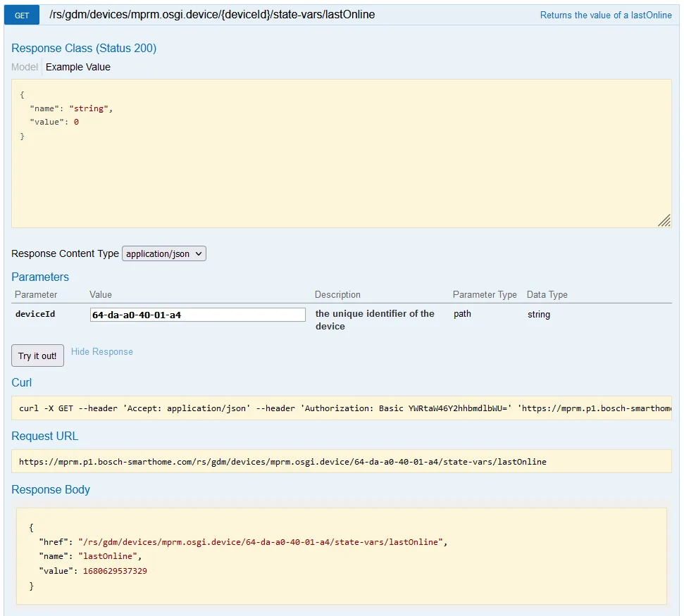Collapse the lastOnline endpoint via its path
684x616 pixels.
coord(212,15)
